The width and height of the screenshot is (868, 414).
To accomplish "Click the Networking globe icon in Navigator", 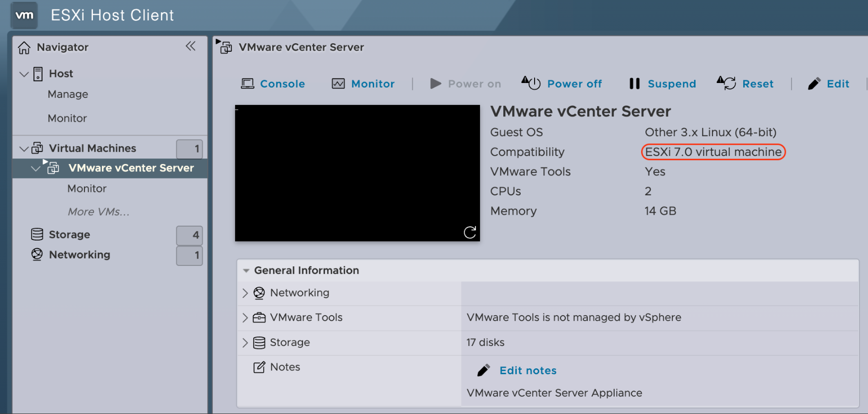I will (37, 254).
